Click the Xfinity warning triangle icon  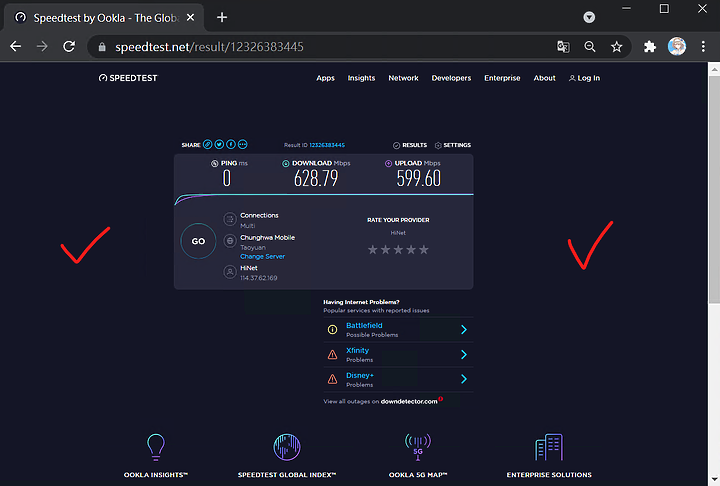tap(332, 354)
